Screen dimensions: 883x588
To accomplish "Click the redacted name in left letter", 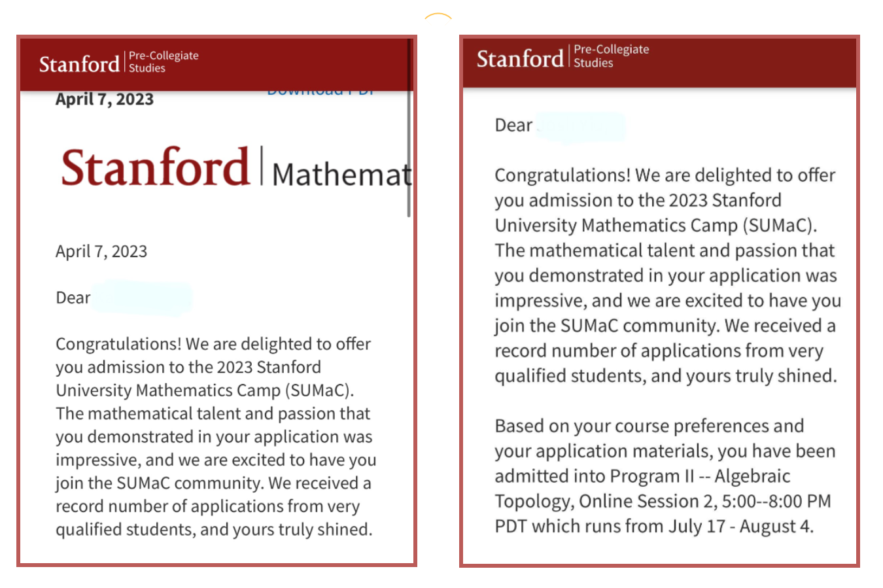I will click(x=141, y=298).
